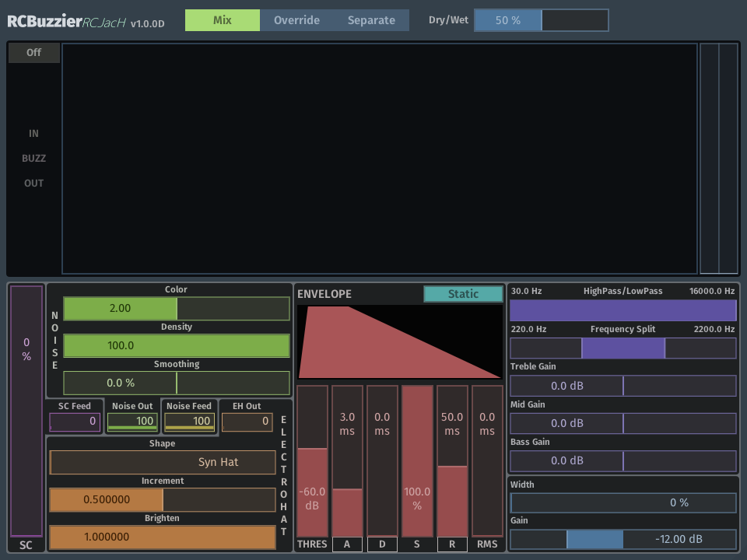Adjust the Sustain 100.0 % slider

(x=417, y=461)
